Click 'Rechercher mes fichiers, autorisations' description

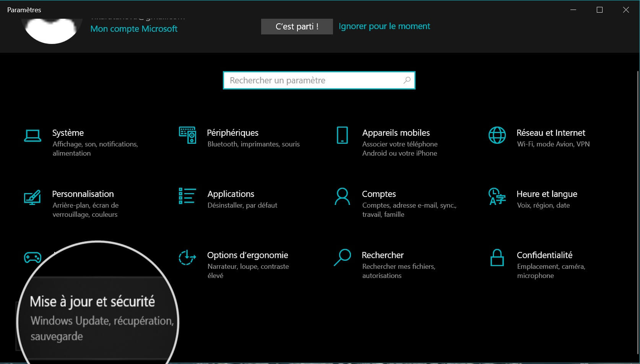tap(399, 271)
